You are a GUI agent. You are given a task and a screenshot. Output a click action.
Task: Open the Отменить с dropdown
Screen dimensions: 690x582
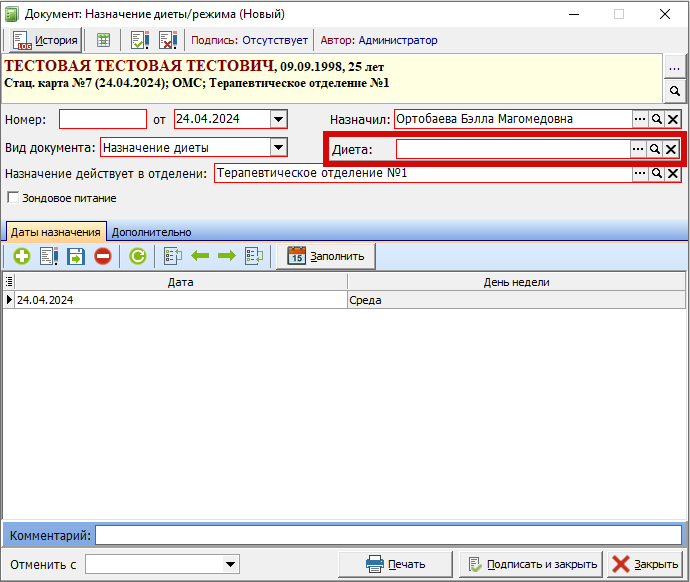231,564
